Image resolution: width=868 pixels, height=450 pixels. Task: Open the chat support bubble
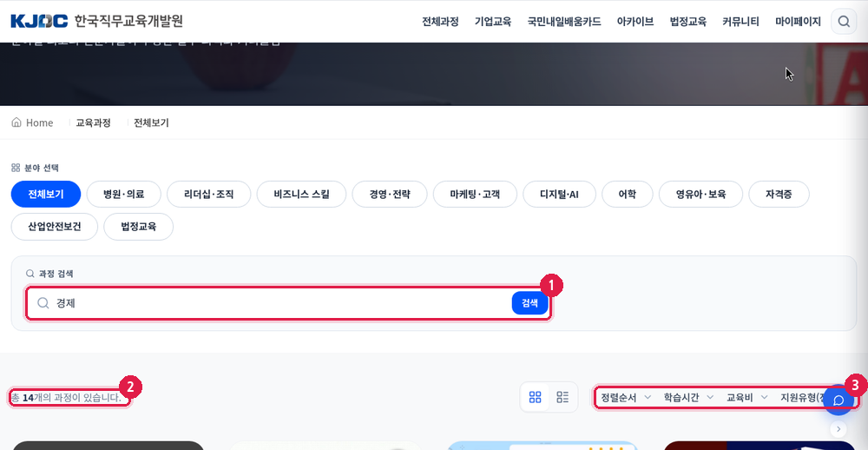838,400
